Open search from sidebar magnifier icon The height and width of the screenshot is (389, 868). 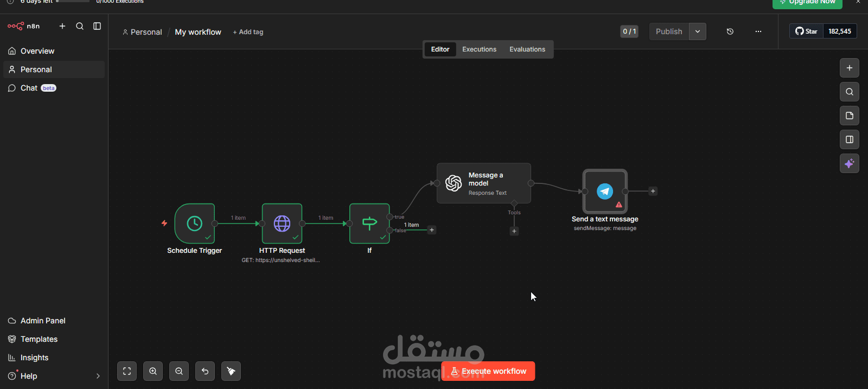(x=80, y=26)
